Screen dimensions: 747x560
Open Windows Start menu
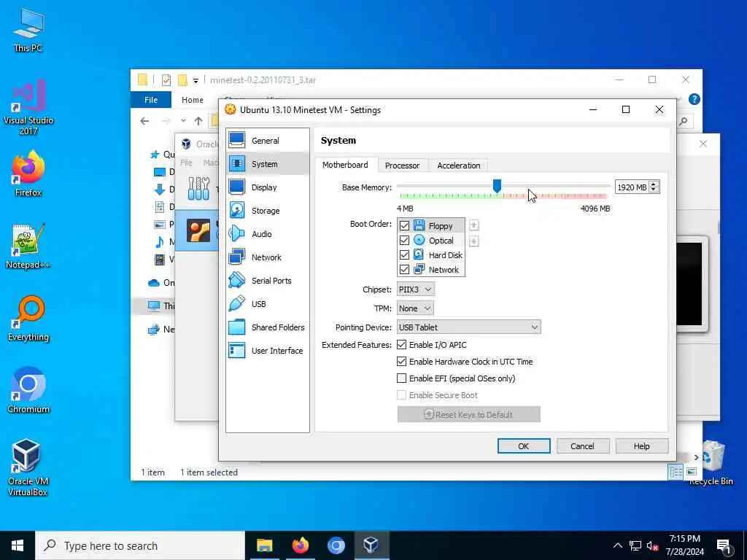tap(18, 545)
